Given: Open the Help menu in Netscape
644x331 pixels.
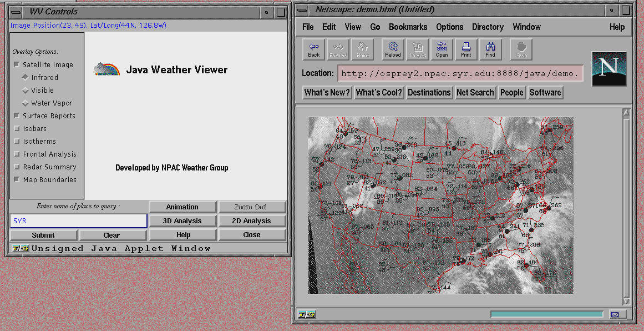Looking at the screenshot, I should [x=617, y=27].
